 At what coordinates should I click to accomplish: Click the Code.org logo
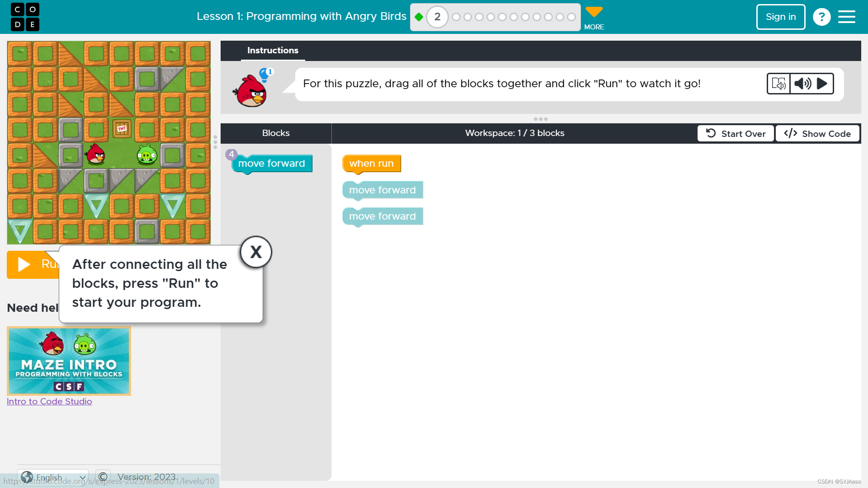click(x=25, y=17)
